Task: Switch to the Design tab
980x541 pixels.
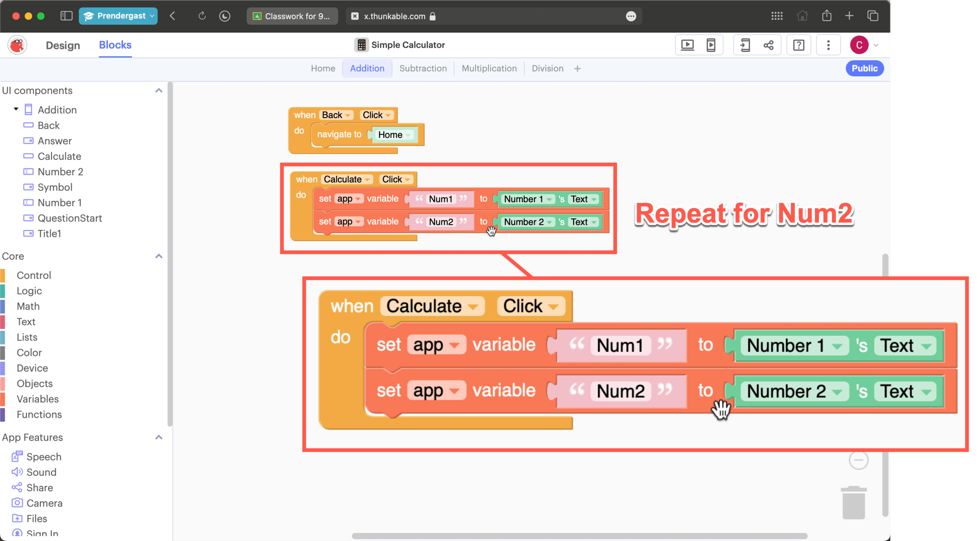Action: point(63,45)
